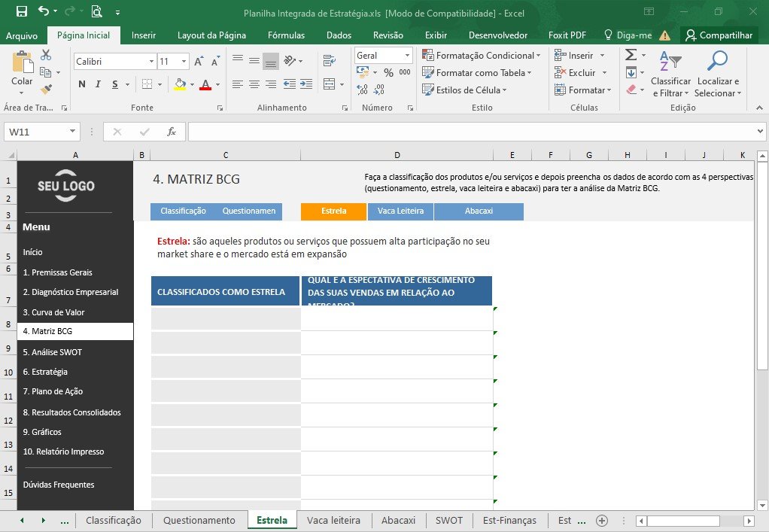Viewport: 769px width, 532px height.
Task: Open Dúvidas Frequentes link in sidebar
Action: pos(59,485)
